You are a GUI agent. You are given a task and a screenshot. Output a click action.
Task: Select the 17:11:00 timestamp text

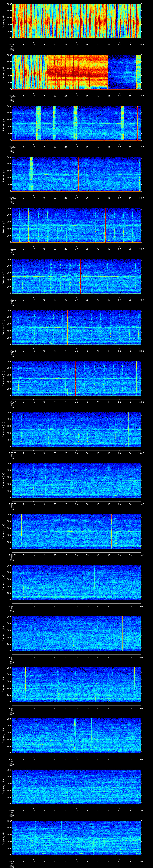click(x=12, y=555)
